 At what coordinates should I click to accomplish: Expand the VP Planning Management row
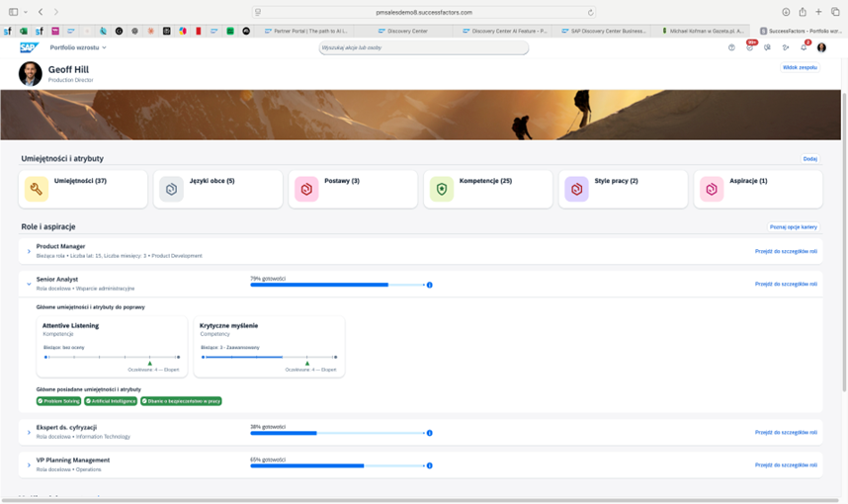click(29, 464)
